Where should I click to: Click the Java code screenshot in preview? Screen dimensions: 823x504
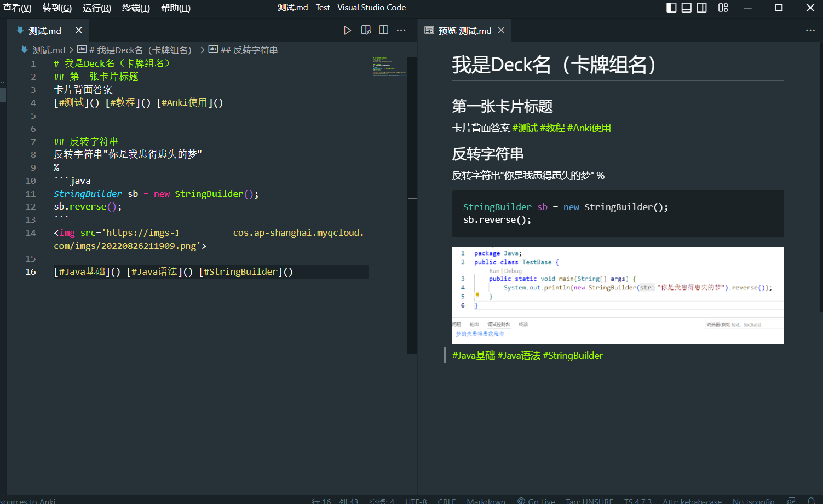tap(618, 295)
